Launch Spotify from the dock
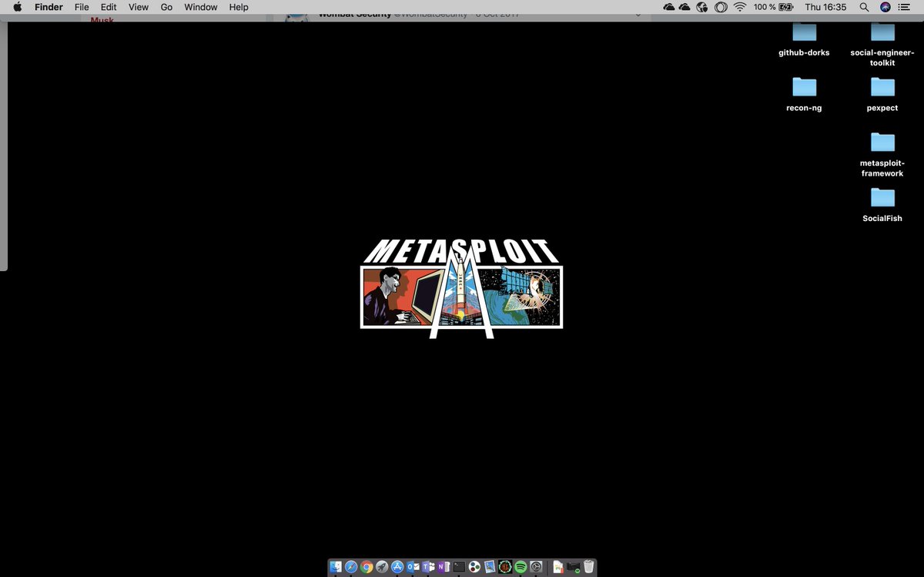The width and height of the screenshot is (924, 577). coord(521,567)
